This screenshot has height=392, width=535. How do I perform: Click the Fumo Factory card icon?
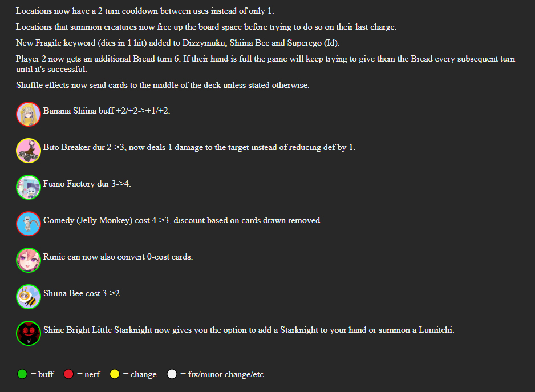[29, 187]
